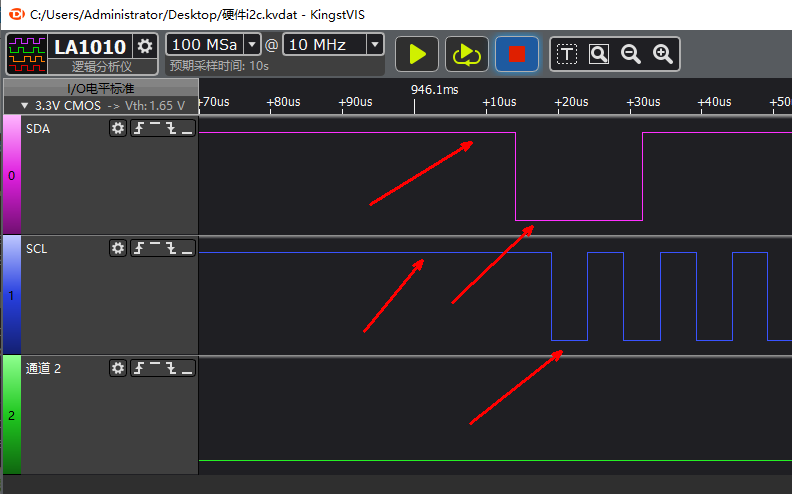This screenshot has width=792, height=494.
Task: Toggle rising edge trigger on SDA
Action: click(140, 128)
